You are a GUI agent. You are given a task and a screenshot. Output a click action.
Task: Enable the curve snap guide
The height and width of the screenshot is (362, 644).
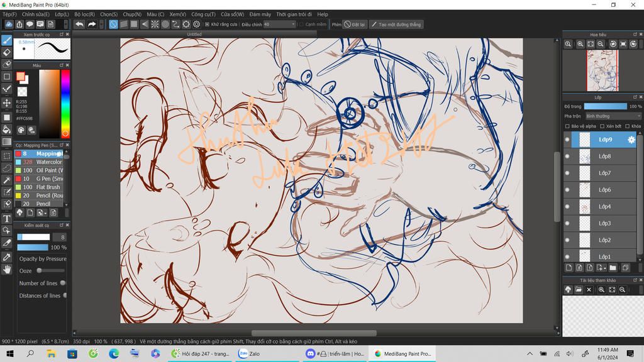(175, 25)
